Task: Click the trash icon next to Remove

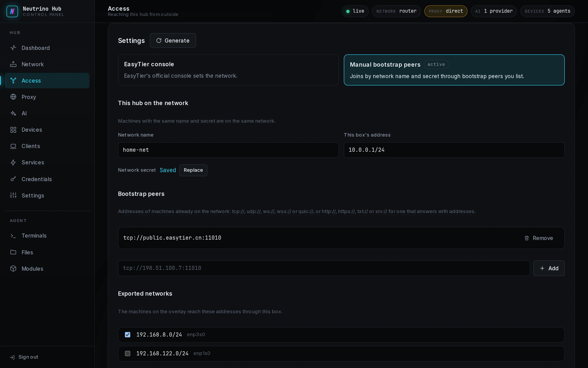Action: tap(527, 238)
